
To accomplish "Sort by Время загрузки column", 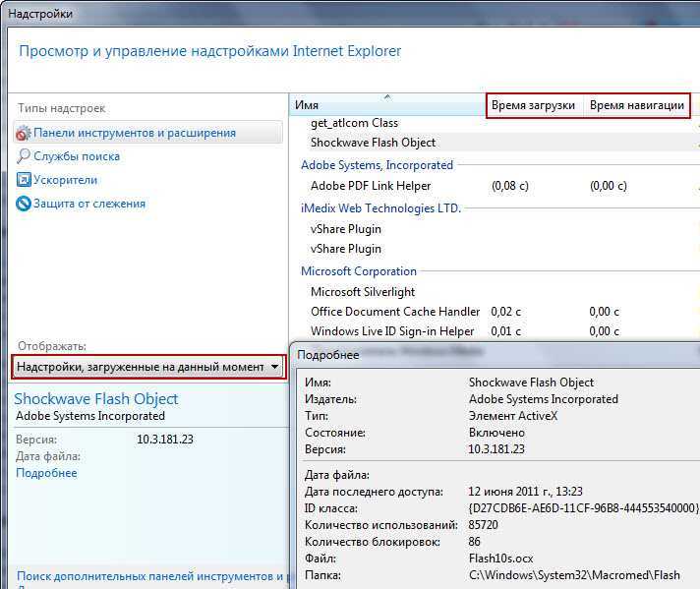I will 534,105.
